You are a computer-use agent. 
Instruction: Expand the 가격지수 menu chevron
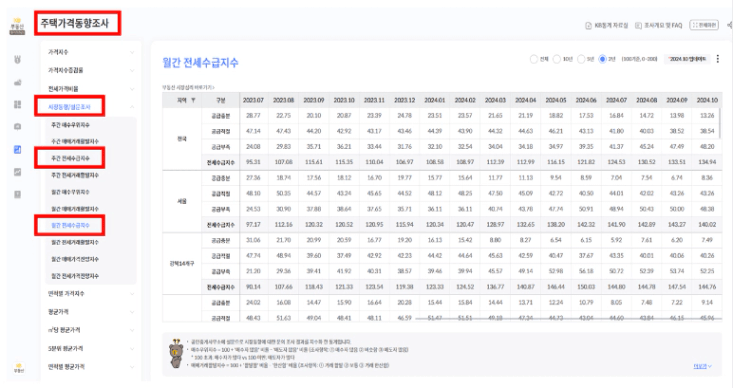click(132, 52)
